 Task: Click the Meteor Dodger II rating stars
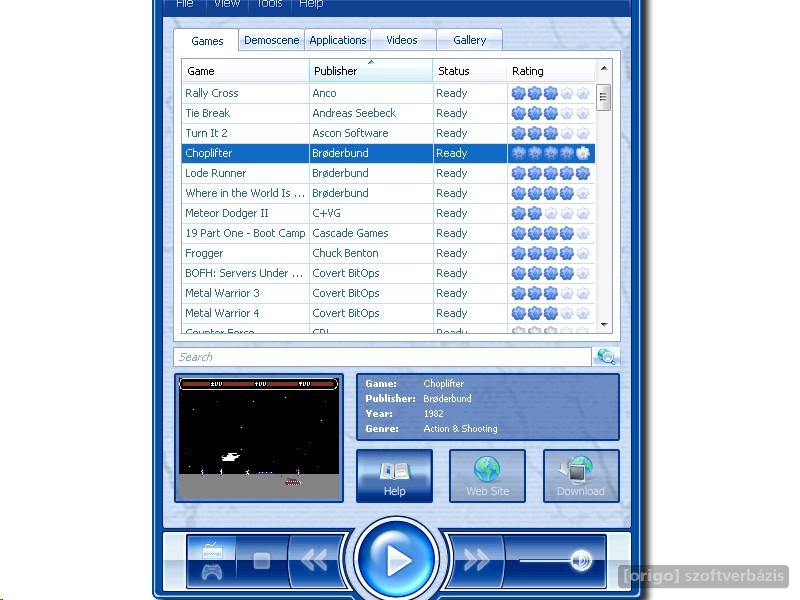(x=551, y=213)
